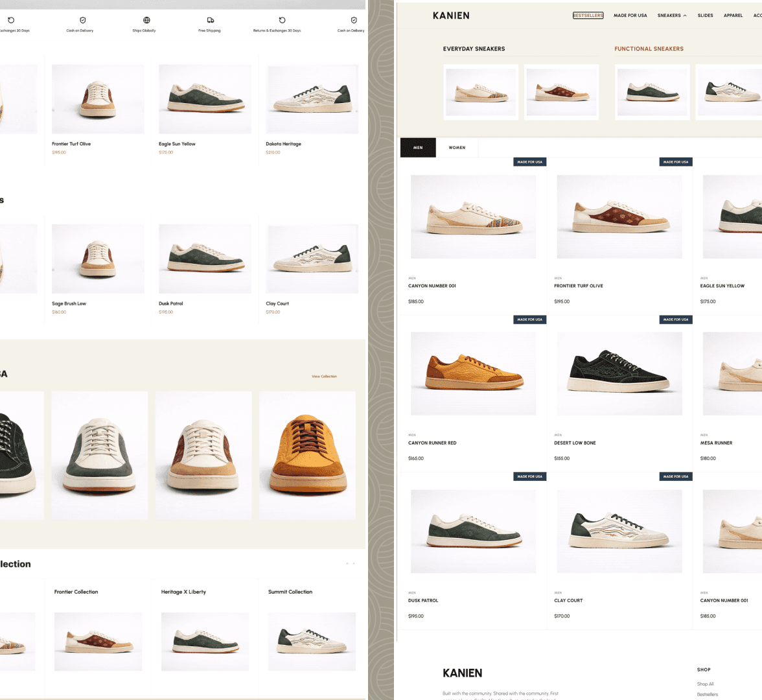The height and width of the screenshot is (700, 762).
Task: Select second Everyday Sneakers thumbnail with red panel
Action: (561, 92)
